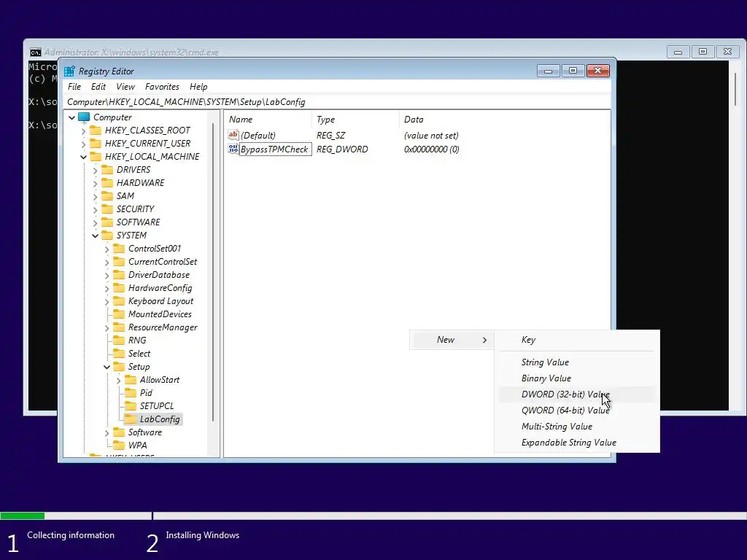Select the LabConfig key in tree
Image resolution: width=747 pixels, height=560 pixels.
(x=160, y=419)
